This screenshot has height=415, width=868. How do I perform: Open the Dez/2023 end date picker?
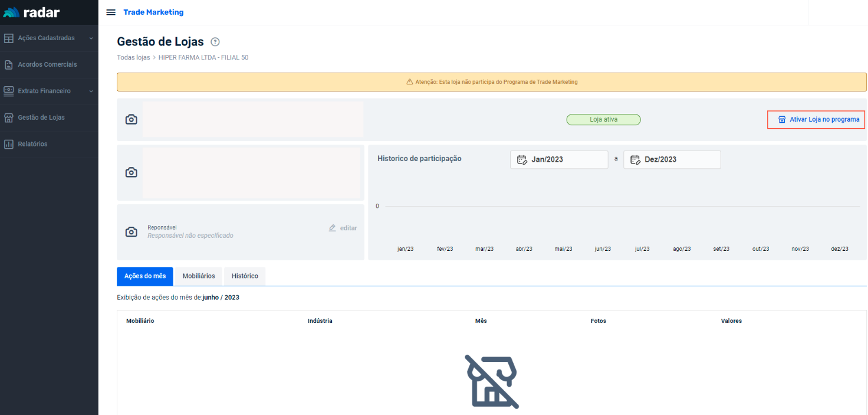pos(672,159)
